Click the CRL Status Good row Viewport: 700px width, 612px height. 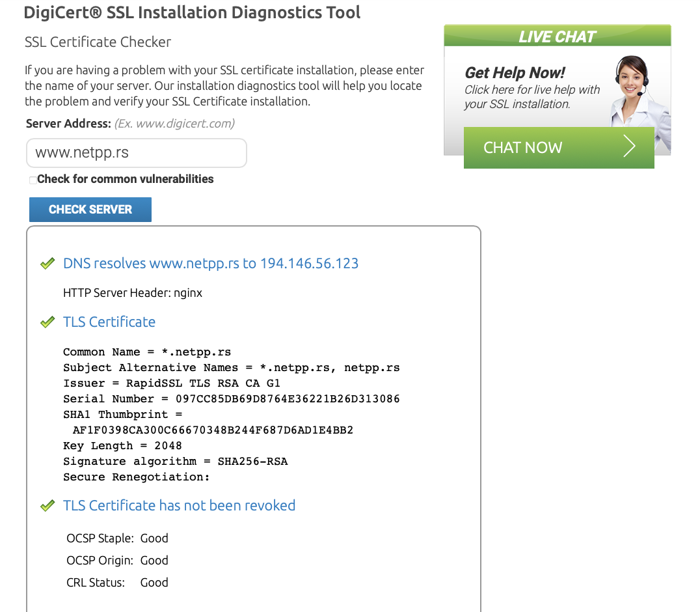coord(117,583)
